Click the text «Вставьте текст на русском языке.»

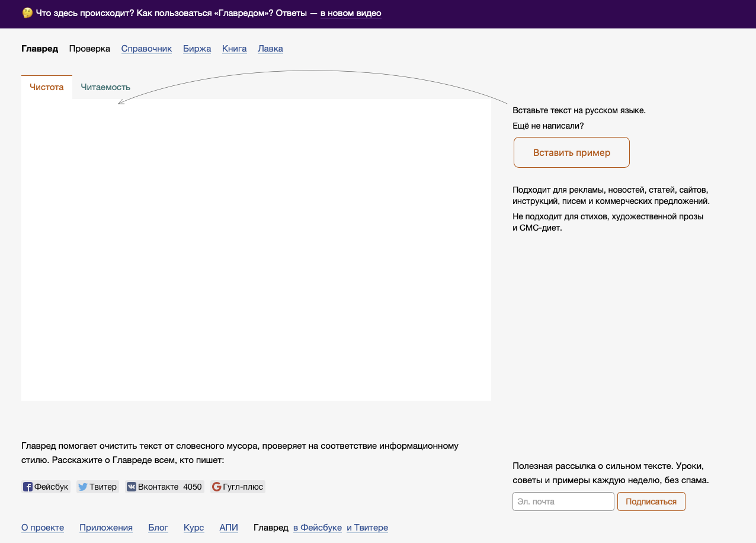pos(579,110)
